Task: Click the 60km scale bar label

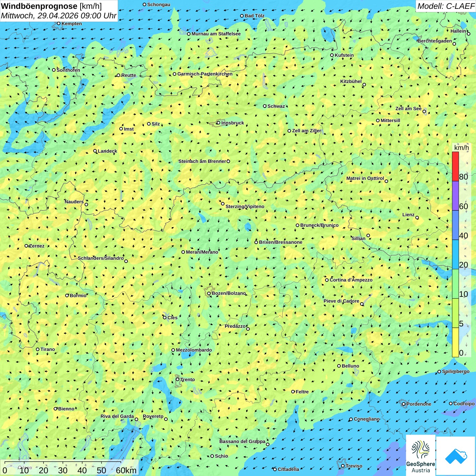Action: point(126,470)
